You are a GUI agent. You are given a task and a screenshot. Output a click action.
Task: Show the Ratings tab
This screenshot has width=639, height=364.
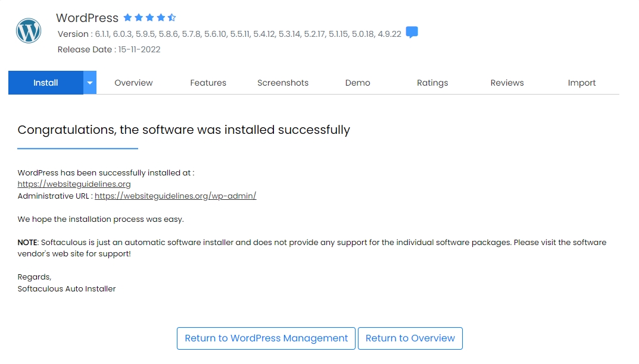(x=432, y=83)
